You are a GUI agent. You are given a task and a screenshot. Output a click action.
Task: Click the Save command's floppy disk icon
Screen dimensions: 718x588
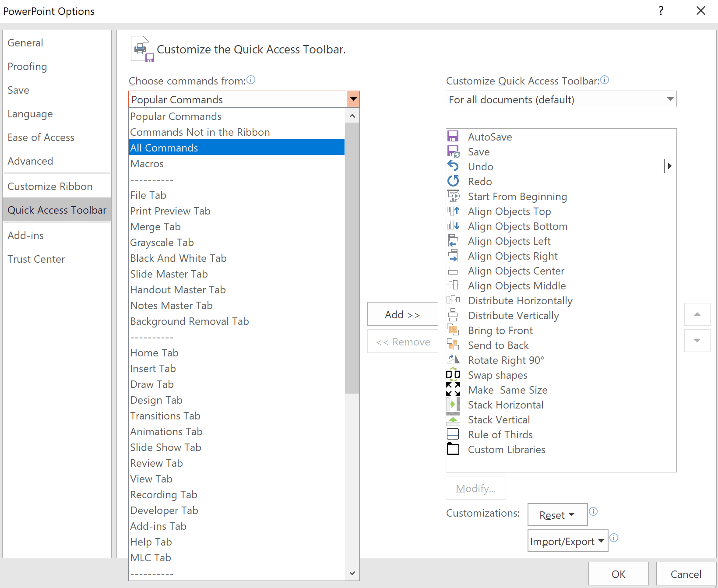(x=453, y=151)
